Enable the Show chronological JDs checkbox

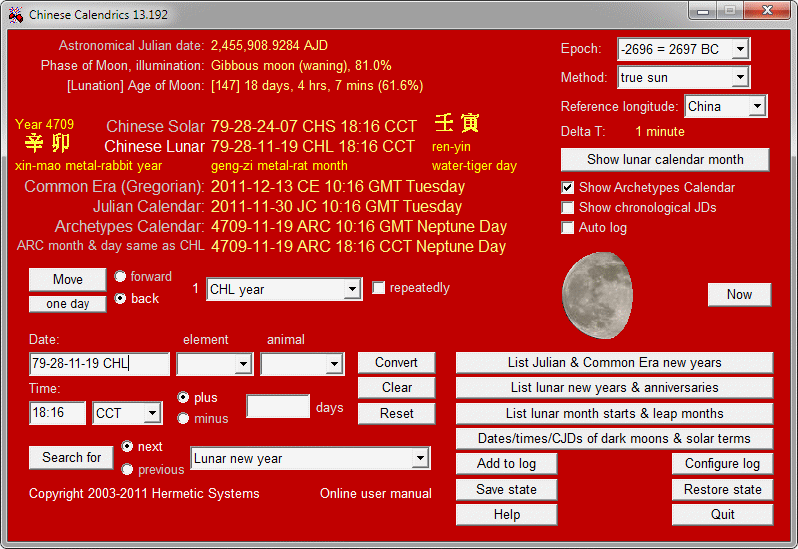[x=568, y=208]
